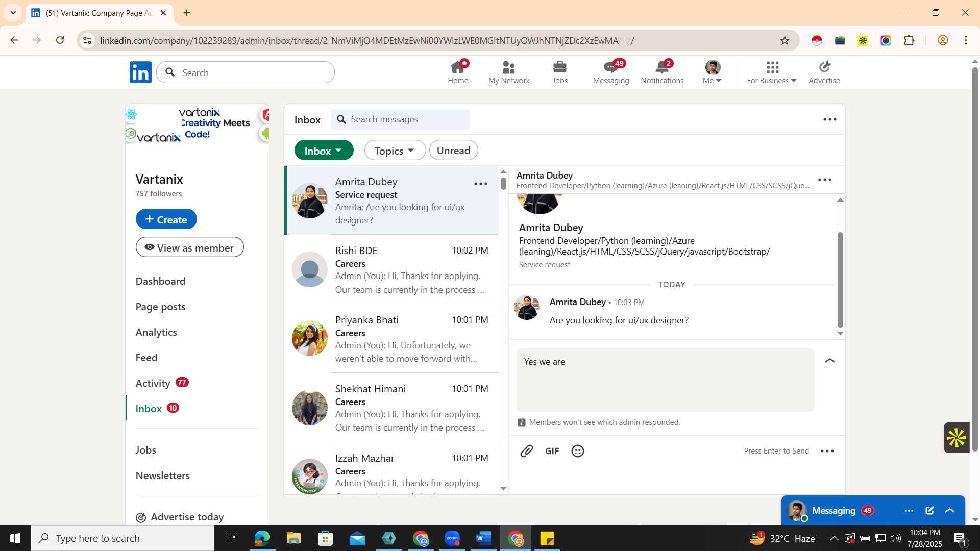The width and height of the screenshot is (980, 551).
Task: Toggle Unread filter
Action: [x=453, y=151]
